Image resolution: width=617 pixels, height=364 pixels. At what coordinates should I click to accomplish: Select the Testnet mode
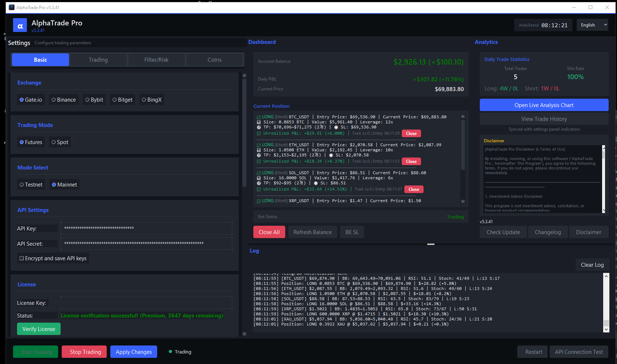click(31, 185)
